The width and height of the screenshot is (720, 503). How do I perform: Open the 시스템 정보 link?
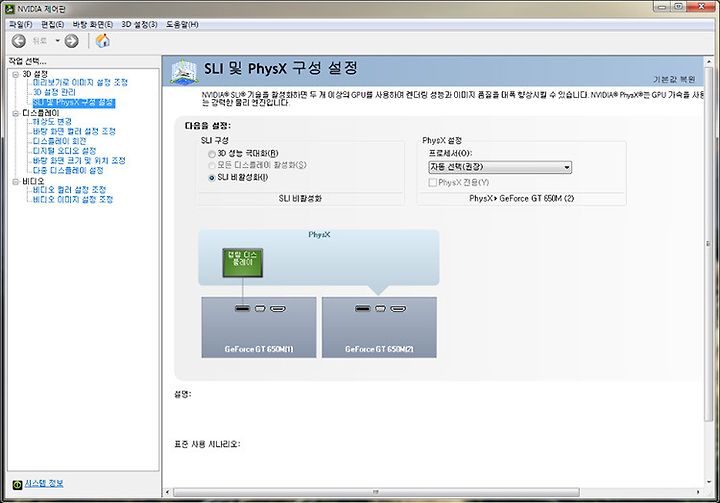click(x=44, y=483)
